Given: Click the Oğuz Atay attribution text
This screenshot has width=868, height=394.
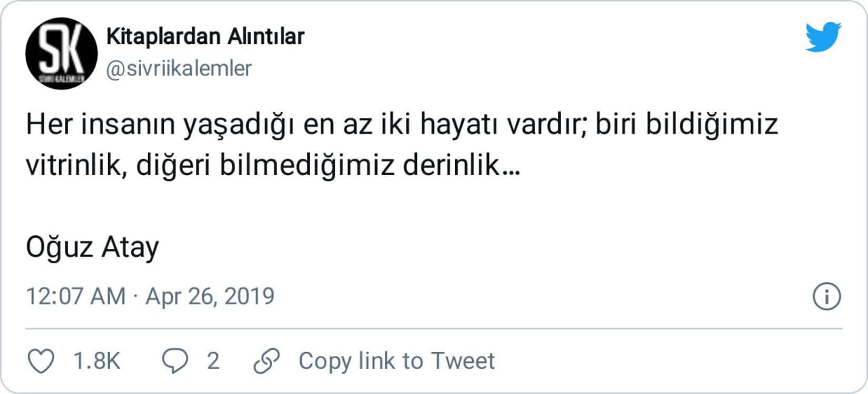Looking at the screenshot, I should pyautogui.click(x=92, y=249).
